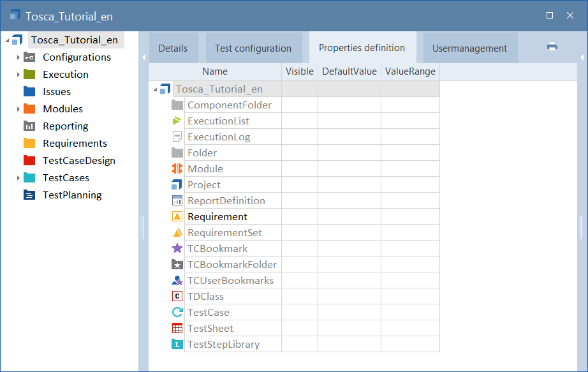Click the Visible cell for Requirement row
Screen dimensions: 588x372
coord(299,217)
